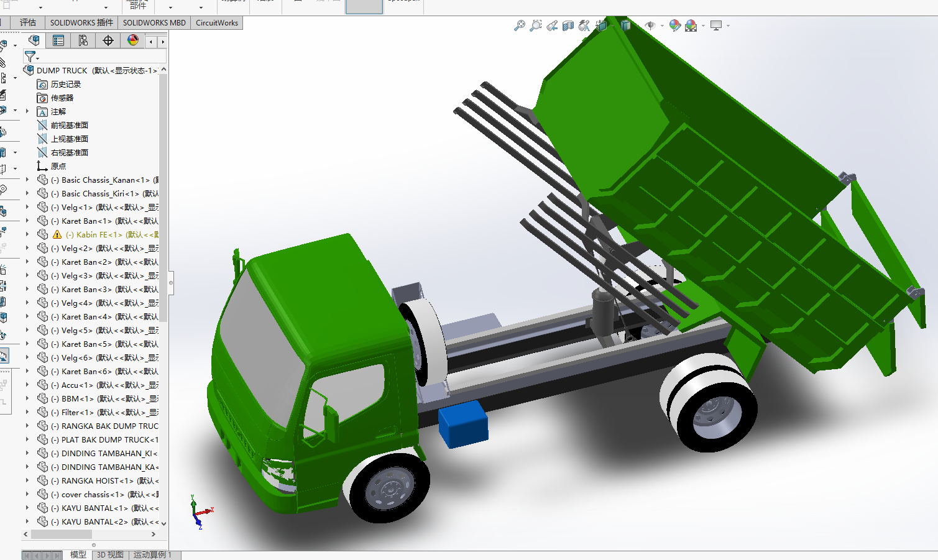Expand the Basic Chassis_Kanan<1> component
Screen dimensions: 938x560
click(27, 180)
